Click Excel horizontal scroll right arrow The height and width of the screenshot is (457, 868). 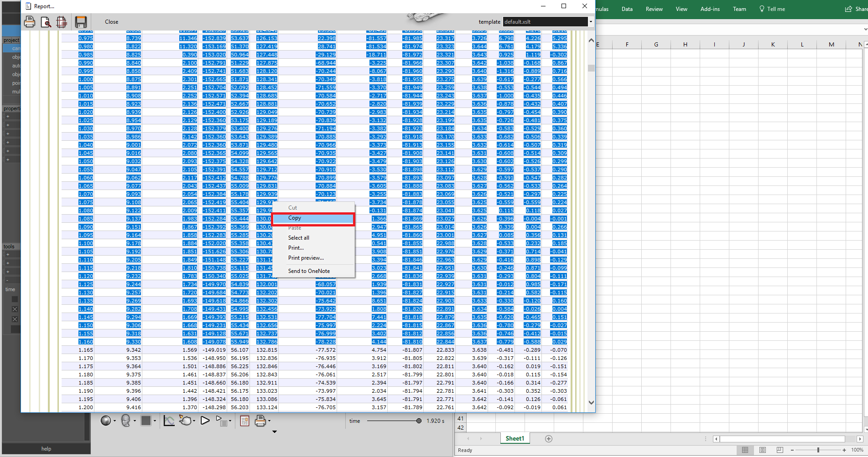860,439
